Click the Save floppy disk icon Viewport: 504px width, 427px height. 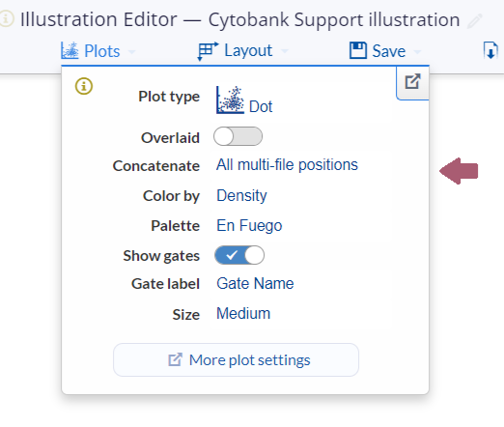(x=358, y=50)
